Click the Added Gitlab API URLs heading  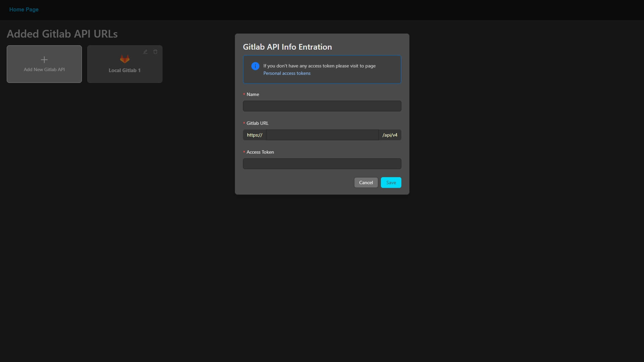(x=62, y=34)
